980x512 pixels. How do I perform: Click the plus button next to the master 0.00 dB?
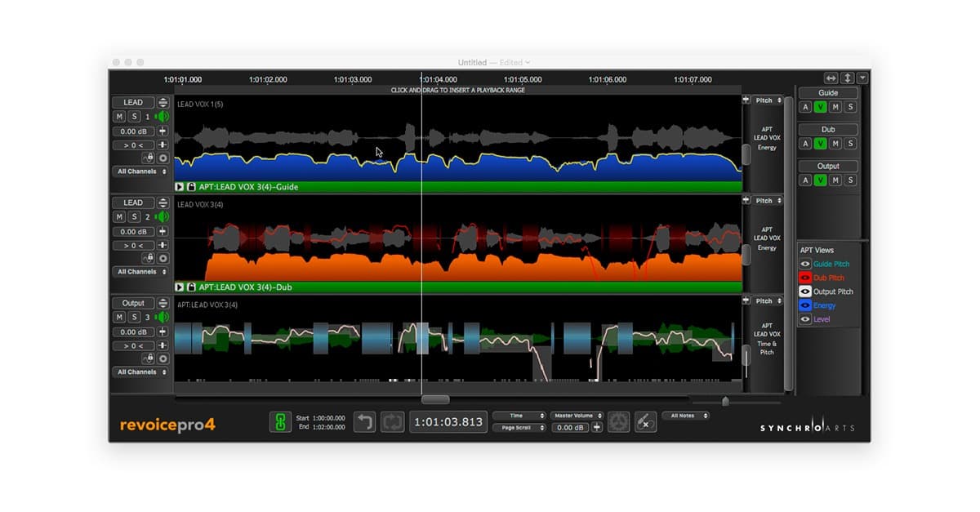[x=597, y=427]
